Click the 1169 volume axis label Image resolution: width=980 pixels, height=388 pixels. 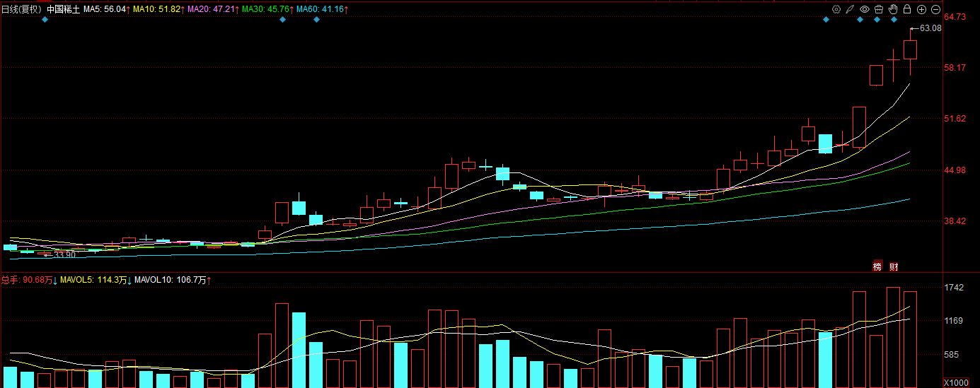click(954, 321)
